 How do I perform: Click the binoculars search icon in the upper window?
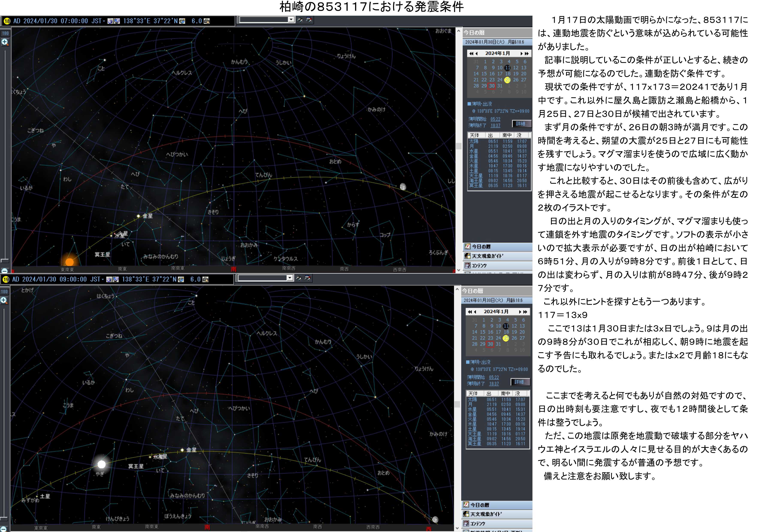[300, 20]
